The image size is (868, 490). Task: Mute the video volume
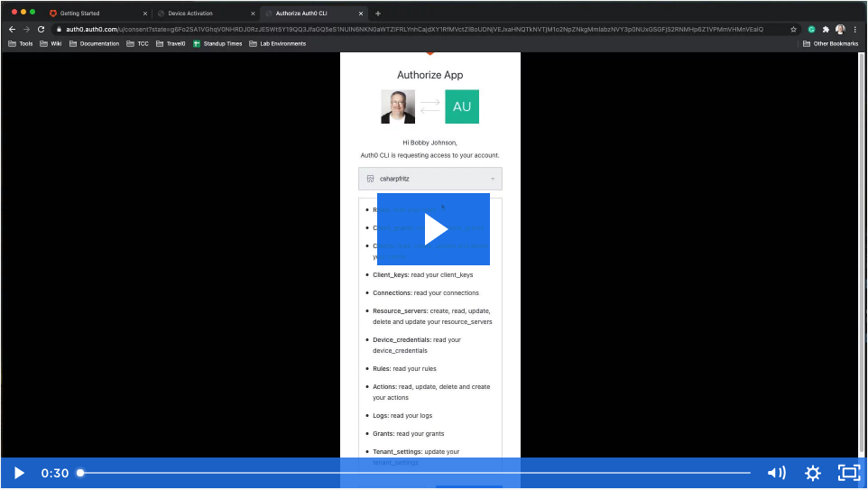click(x=777, y=473)
